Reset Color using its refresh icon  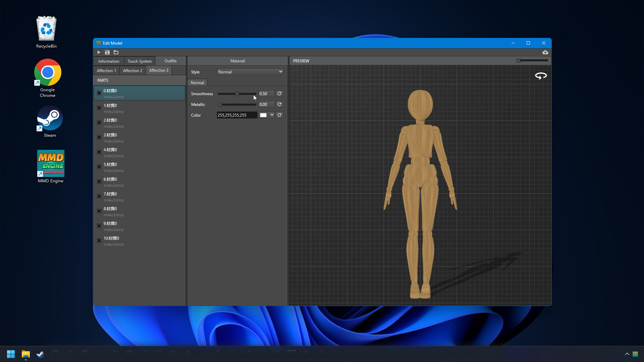(x=279, y=115)
